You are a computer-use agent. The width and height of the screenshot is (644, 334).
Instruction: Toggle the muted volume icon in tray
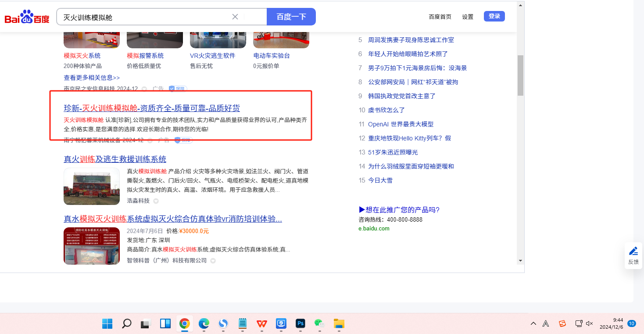pos(590,323)
